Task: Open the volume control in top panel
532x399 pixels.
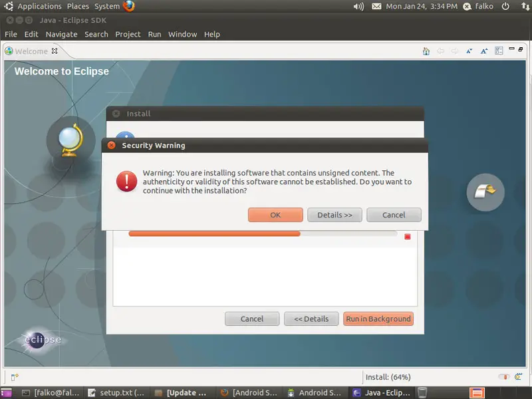Action: tap(358, 7)
